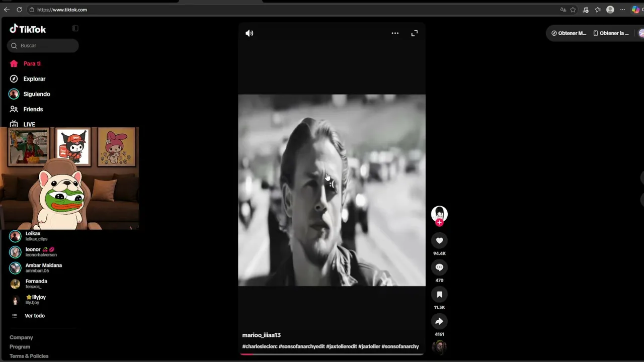Screen dimensions: 644x362
Task: Collapse the TikTok sidebar panel
Action: click(75, 29)
